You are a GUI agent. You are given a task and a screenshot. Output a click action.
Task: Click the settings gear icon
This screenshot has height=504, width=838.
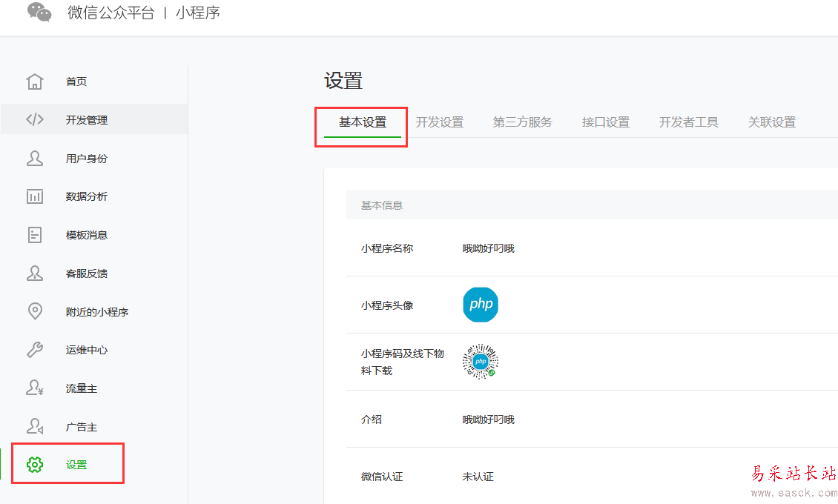[35, 465]
